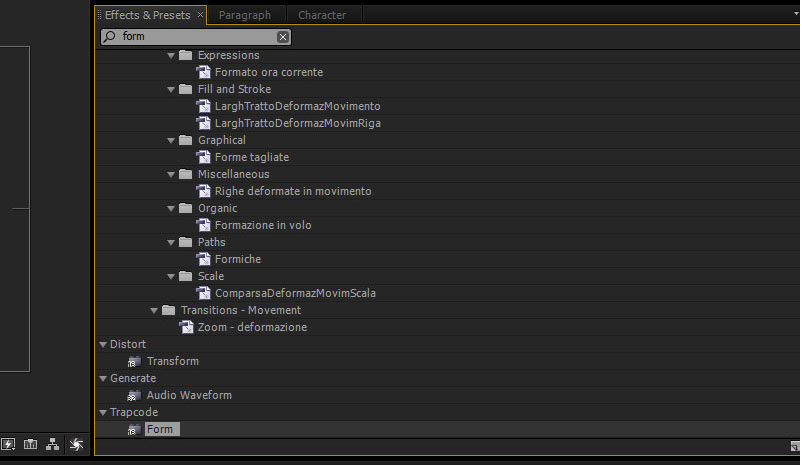The width and height of the screenshot is (802, 465).
Task: Collapse the Distort effects category
Action: pos(103,345)
